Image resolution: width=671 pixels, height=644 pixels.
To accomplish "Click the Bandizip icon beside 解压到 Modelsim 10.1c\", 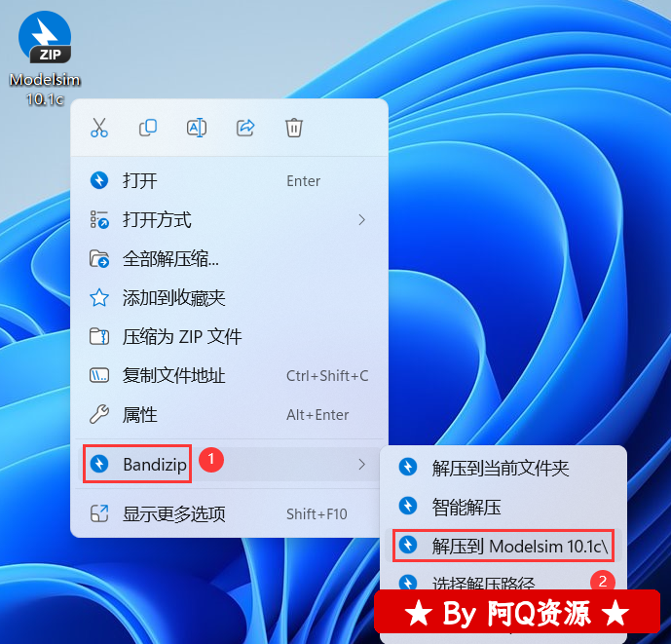I will (408, 545).
